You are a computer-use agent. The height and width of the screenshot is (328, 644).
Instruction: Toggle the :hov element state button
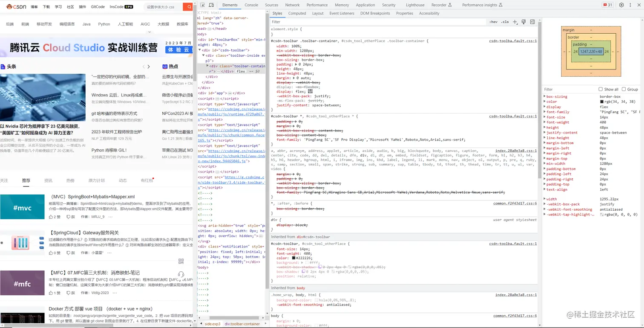point(493,22)
